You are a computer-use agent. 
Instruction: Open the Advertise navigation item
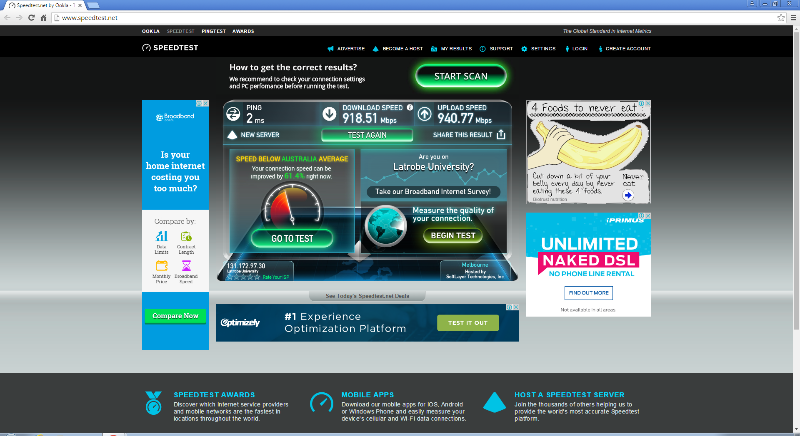(x=346, y=49)
